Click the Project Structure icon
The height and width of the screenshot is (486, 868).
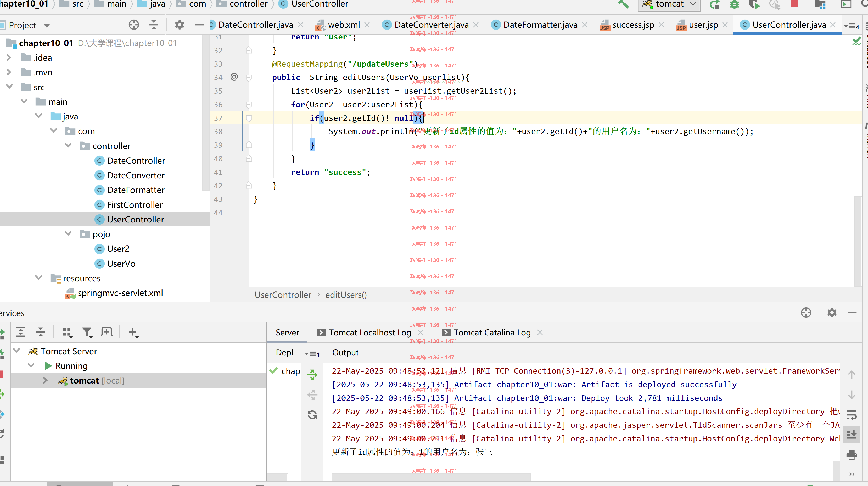(820, 4)
